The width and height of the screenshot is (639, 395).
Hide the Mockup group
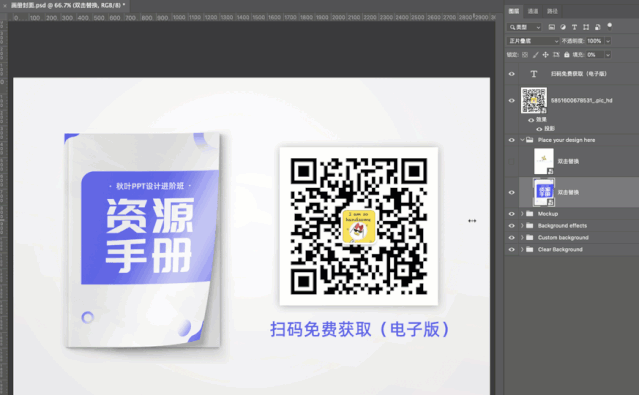click(x=511, y=214)
